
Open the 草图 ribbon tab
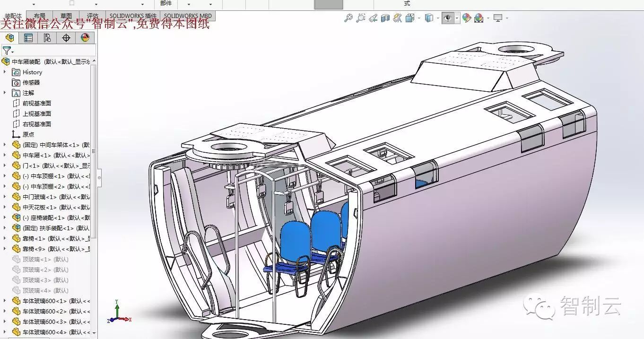(66, 16)
